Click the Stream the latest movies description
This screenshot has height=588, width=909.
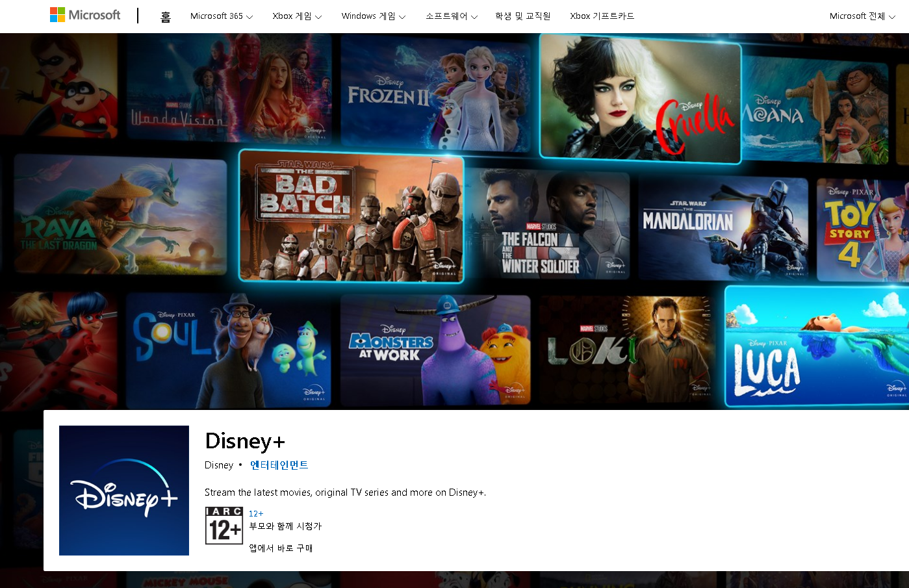345,492
